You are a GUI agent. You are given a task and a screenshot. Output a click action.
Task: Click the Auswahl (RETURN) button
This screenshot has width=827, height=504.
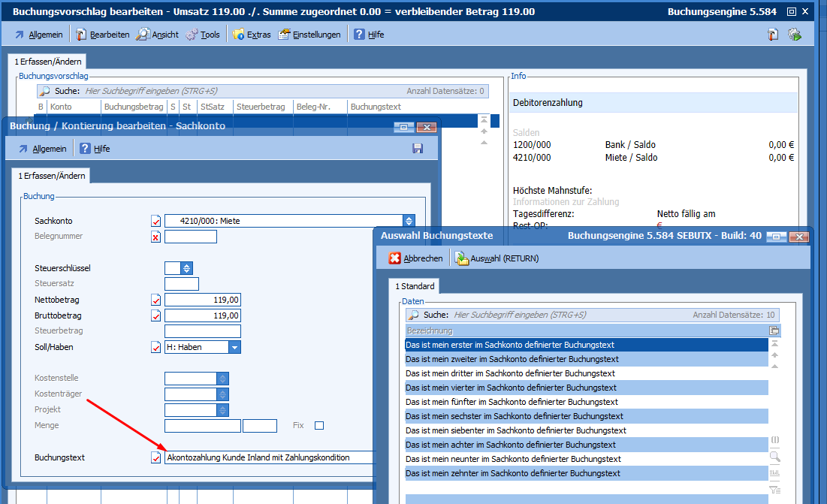[496, 258]
